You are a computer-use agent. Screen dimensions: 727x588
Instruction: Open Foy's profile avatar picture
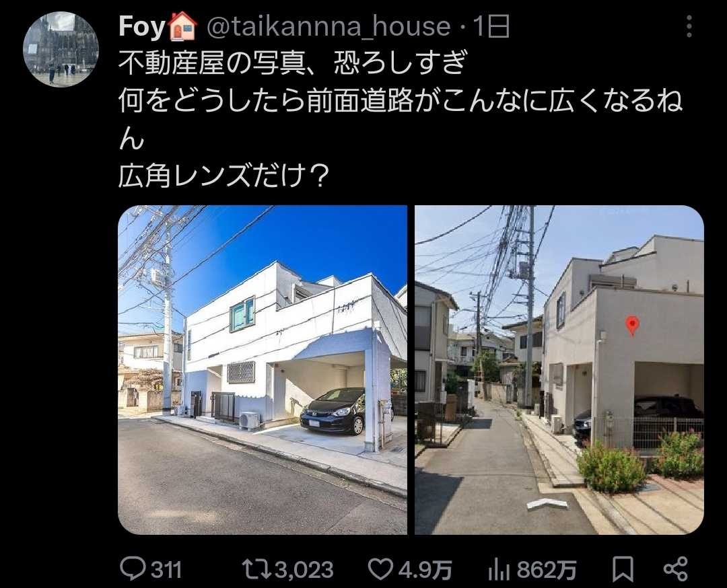pyautogui.click(x=61, y=49)
